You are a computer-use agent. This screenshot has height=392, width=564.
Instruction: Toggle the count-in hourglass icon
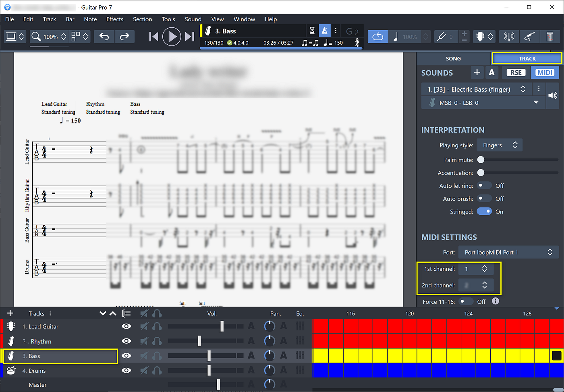[312, 31]
